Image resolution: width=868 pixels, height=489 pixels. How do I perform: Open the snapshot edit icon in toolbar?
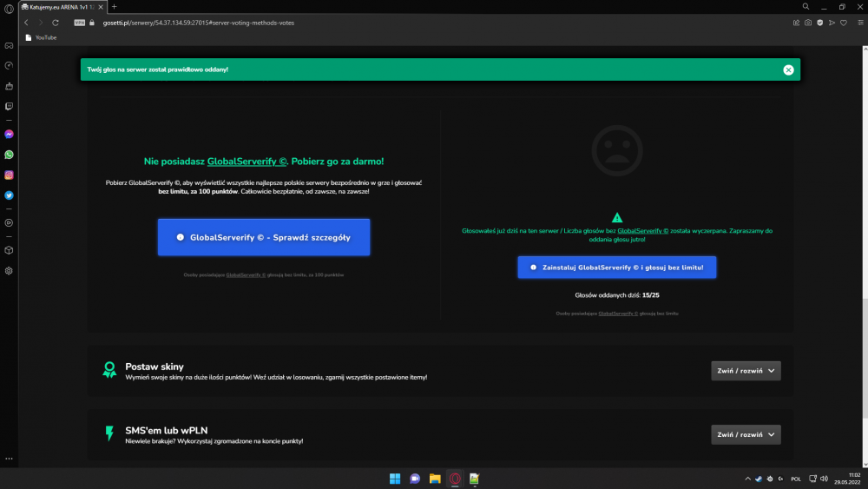796,23
